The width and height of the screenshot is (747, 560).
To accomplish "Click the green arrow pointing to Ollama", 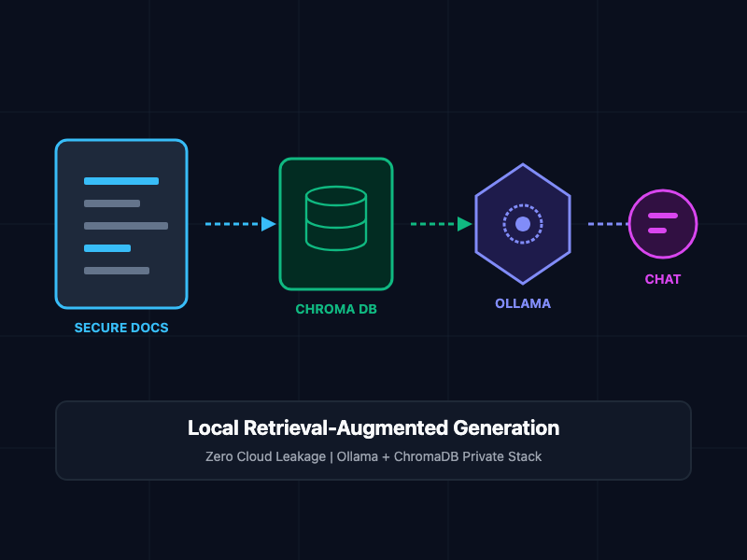I will point(441,224).
